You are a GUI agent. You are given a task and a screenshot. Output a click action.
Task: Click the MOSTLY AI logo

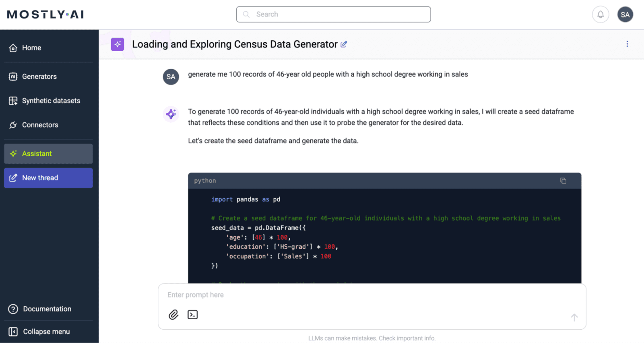45,14
